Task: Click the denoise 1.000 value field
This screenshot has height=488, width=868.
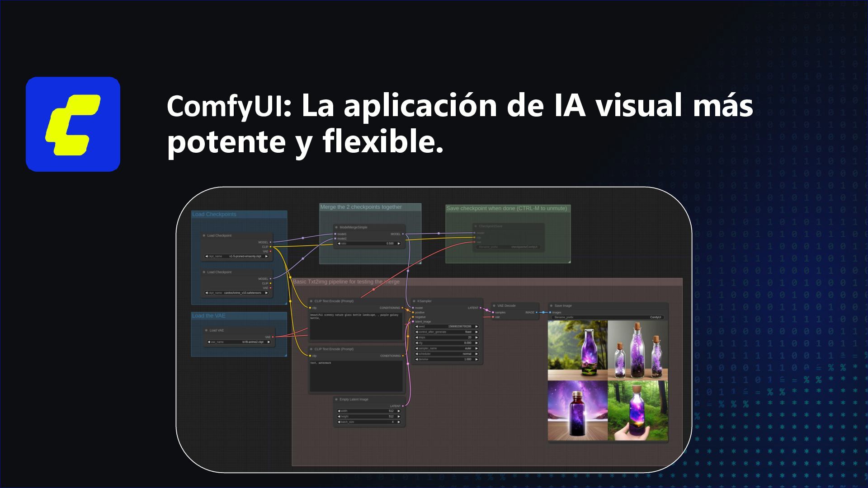Action: point(447,359)
